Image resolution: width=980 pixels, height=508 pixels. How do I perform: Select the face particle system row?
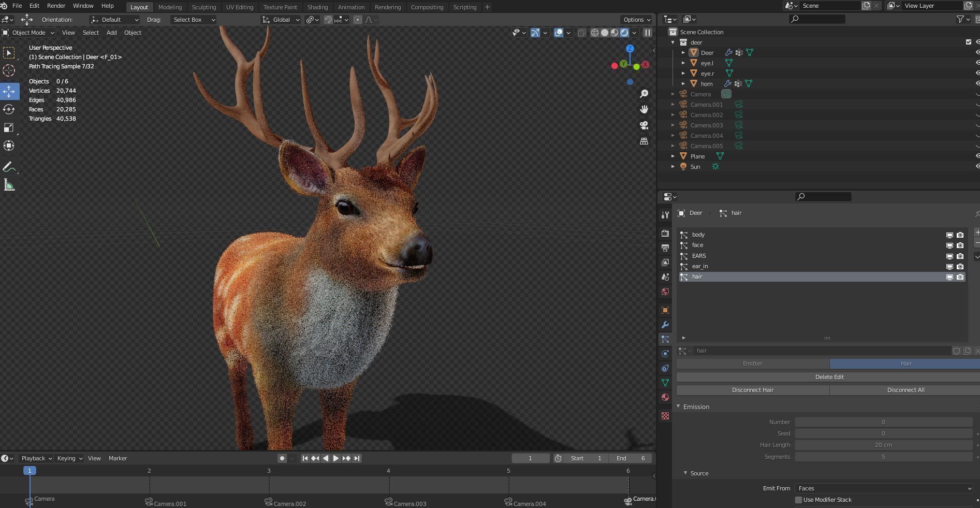[x=822, y=245]
